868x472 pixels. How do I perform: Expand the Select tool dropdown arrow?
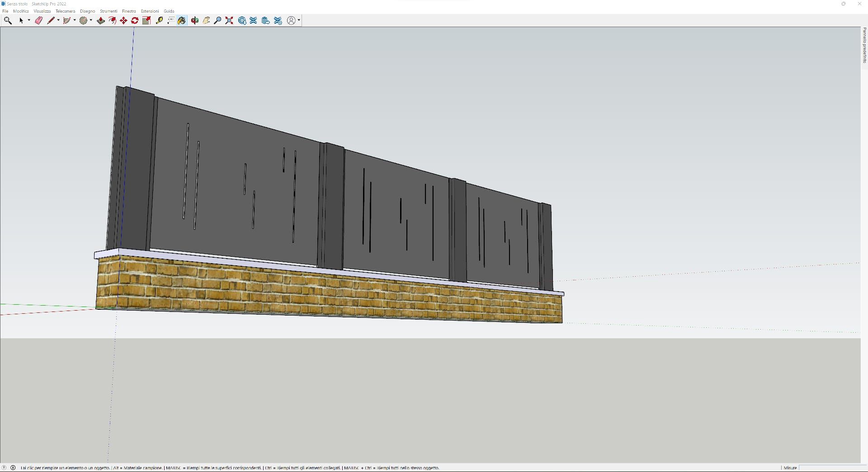[x=29, y=20]
